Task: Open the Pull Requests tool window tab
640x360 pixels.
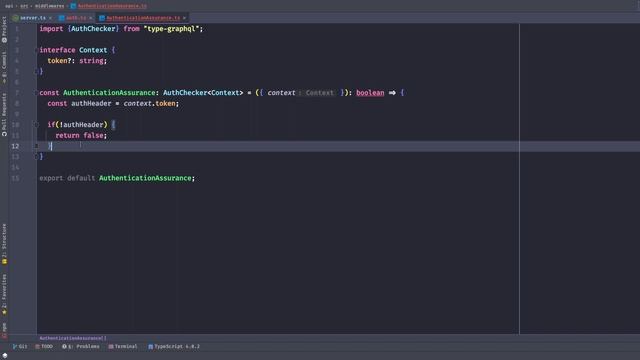Action: coord(4,114)
